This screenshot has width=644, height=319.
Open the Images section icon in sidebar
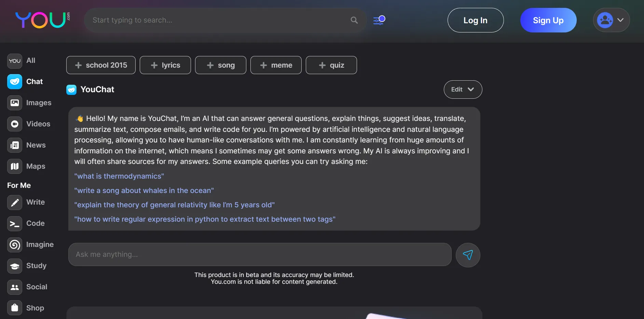coord(15,103)
